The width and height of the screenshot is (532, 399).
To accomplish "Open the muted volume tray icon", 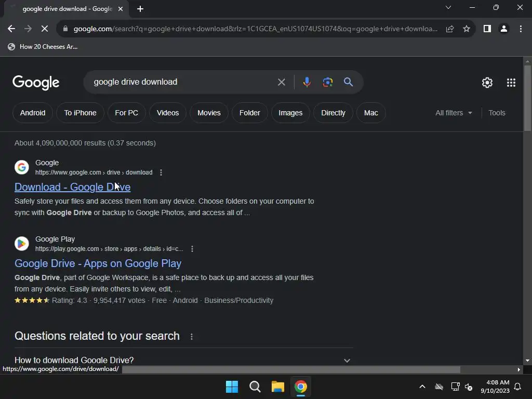I will pos(469,387).
